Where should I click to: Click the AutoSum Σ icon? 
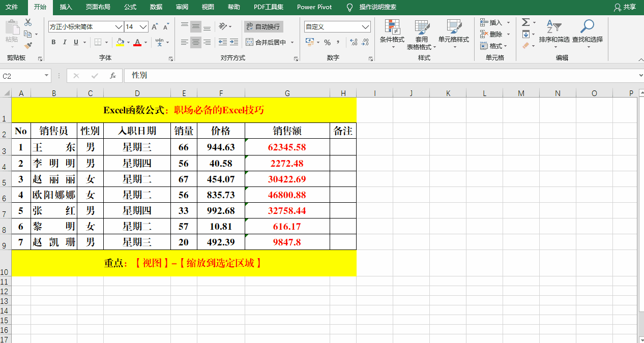(525, 22)
